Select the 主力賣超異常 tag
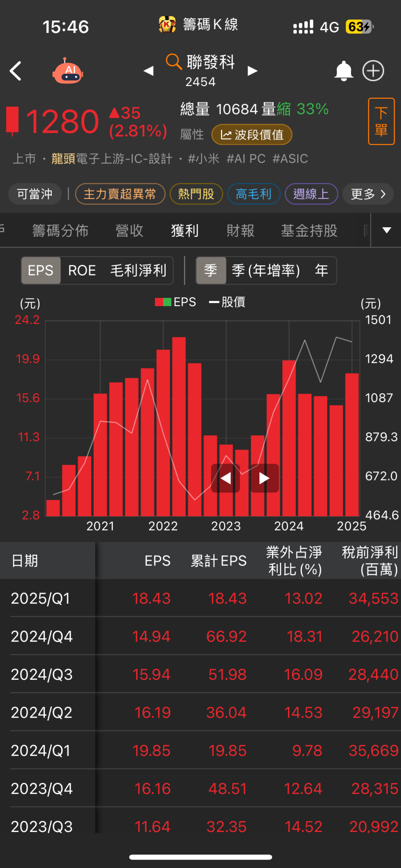Screen dimensions: 401x868 click(120, 194)
